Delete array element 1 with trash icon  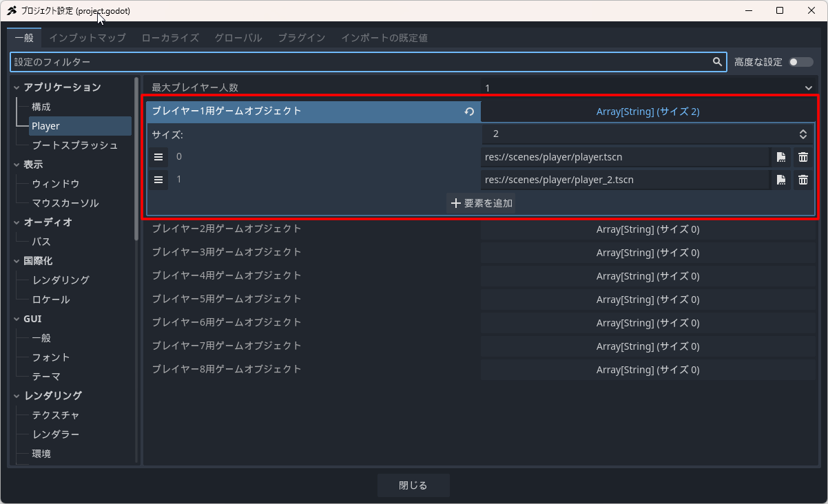point(803,180)
